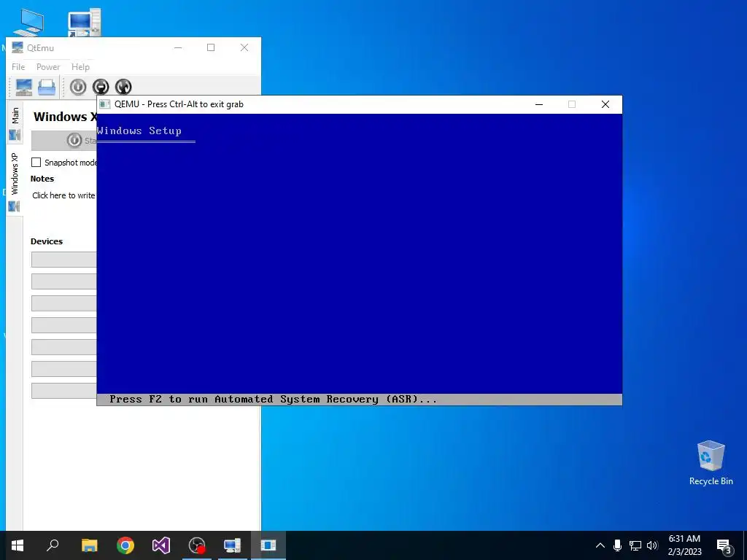
Task: Click the 'Click here to write' notes field
Action: [64, 195]
